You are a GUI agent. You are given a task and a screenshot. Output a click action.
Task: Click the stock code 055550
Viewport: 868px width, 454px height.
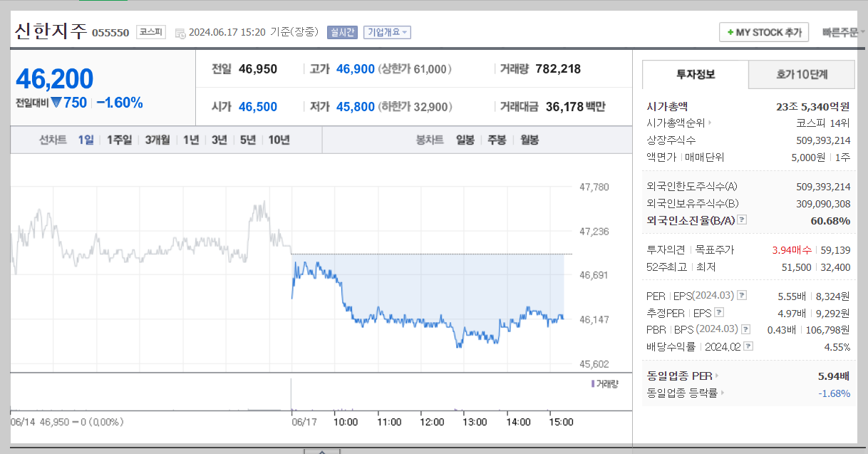pyautogui.click(x=110, y=33)
